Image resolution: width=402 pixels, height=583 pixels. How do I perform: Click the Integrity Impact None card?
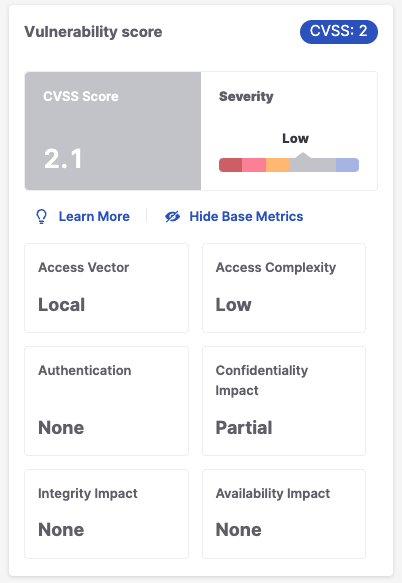[x=106, y=514]
